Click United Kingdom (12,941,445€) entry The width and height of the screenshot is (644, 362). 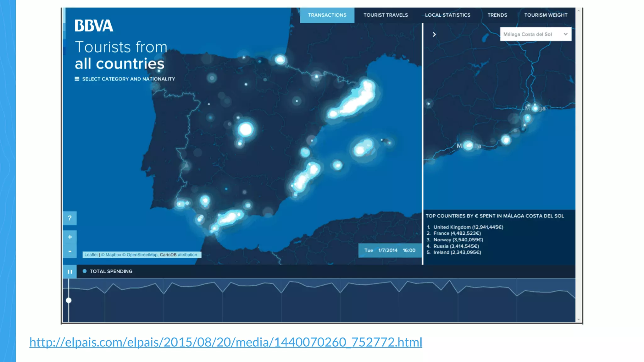click(x=468, y=227)
